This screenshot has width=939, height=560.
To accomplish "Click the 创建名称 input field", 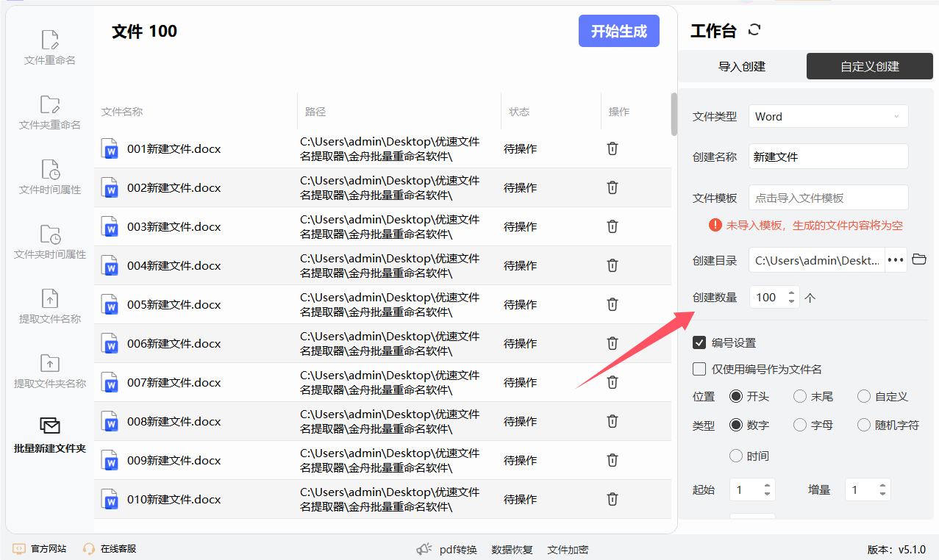I will click(829, 156).
